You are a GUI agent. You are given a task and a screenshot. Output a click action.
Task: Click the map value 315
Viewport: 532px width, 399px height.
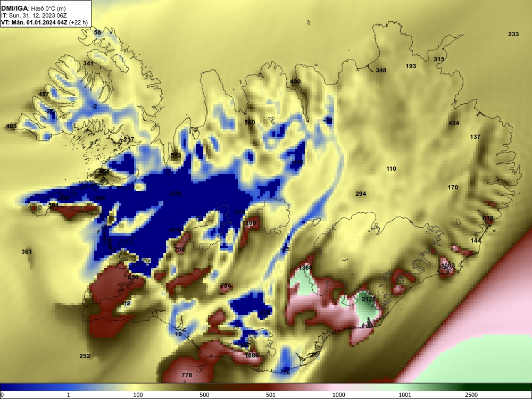coord(439,59)
